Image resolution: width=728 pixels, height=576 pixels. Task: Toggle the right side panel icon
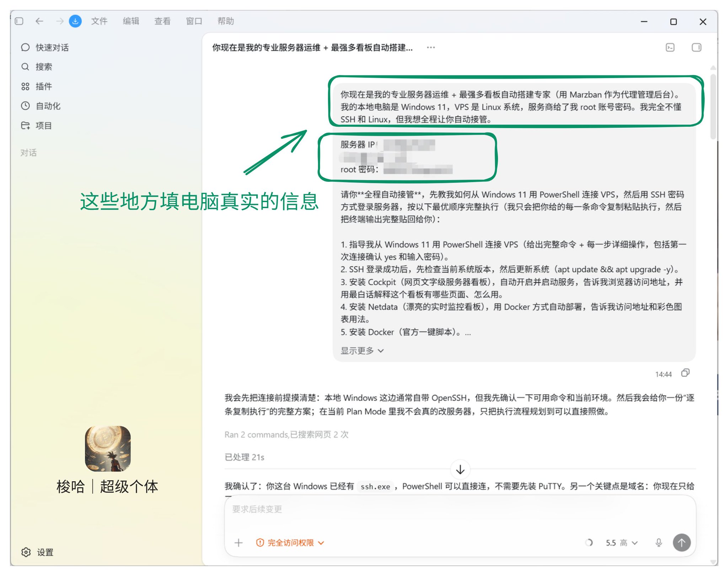click(x=697, y=47)
